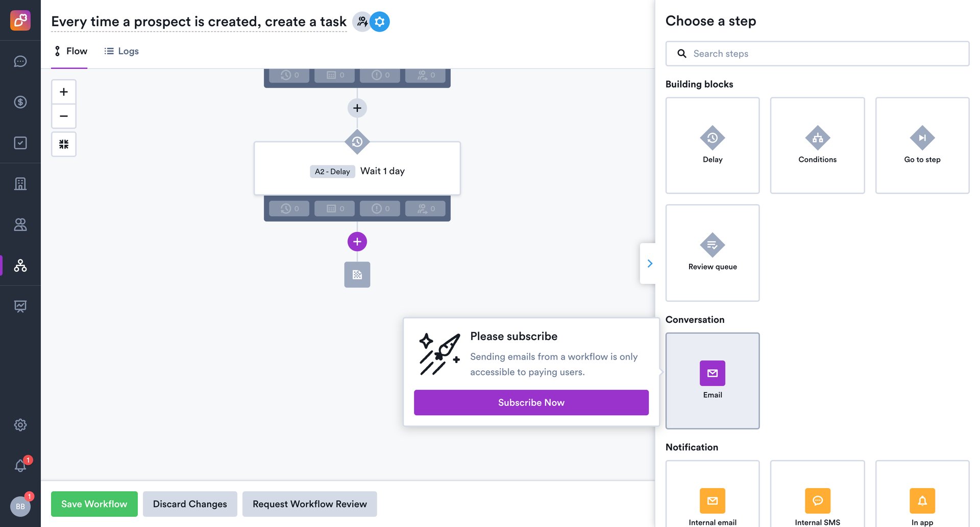The image size is (980, 527).
Task: Click the workflow settings gear beside the title
Action: tap(379, 21)
